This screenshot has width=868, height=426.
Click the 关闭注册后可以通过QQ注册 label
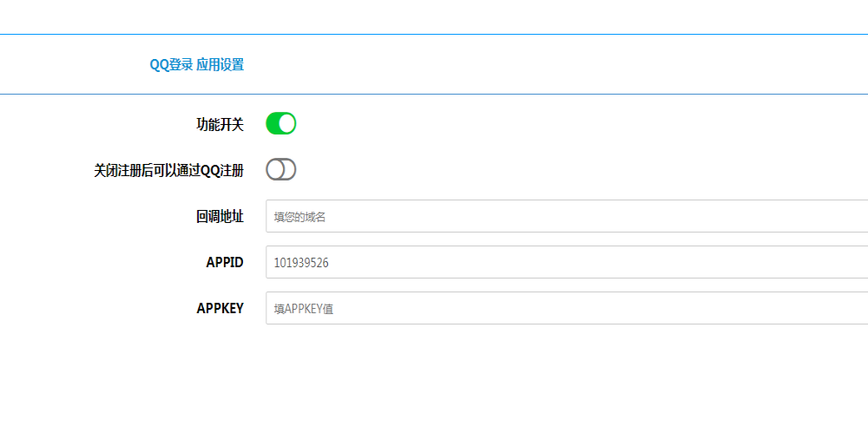click(169, 170)
